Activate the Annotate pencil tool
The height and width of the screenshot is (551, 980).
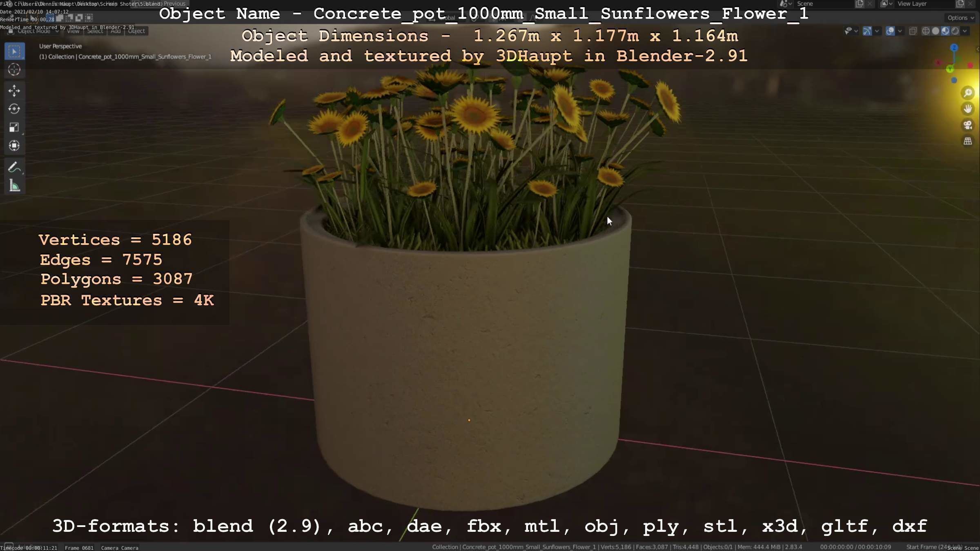[14, 167]
